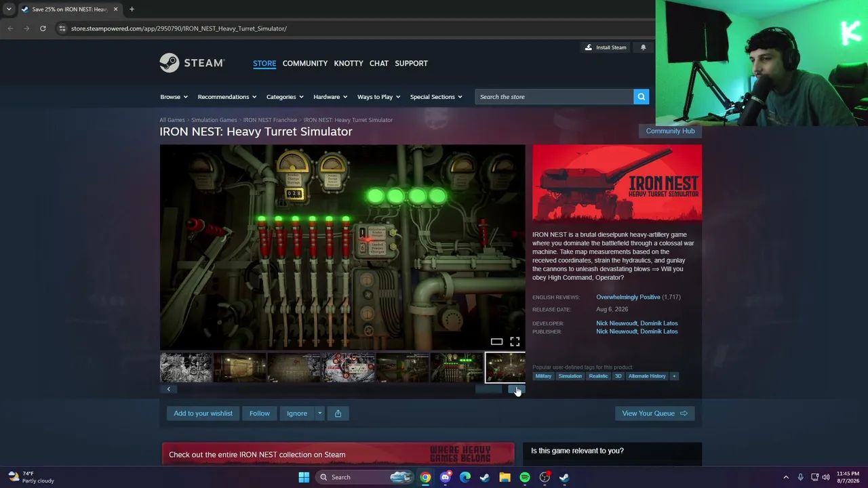Open the taskbar clock and date

pyautogui.click(x=848, y=477)
